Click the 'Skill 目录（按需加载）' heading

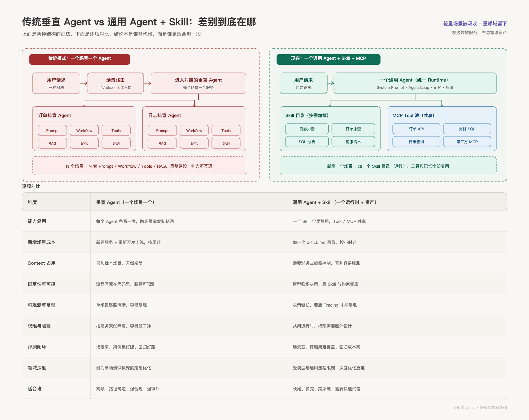307,115
